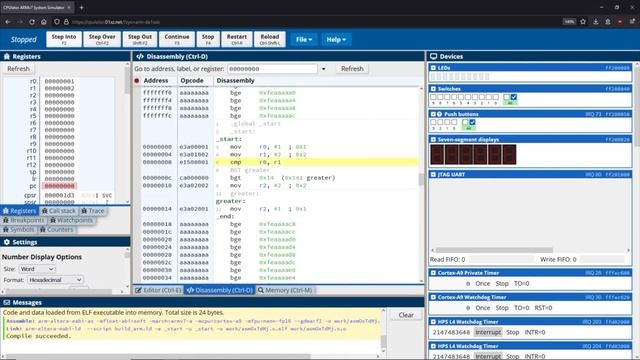Switch to the Watchpoints tab
The image size is (640, 360).
[71, 220]
